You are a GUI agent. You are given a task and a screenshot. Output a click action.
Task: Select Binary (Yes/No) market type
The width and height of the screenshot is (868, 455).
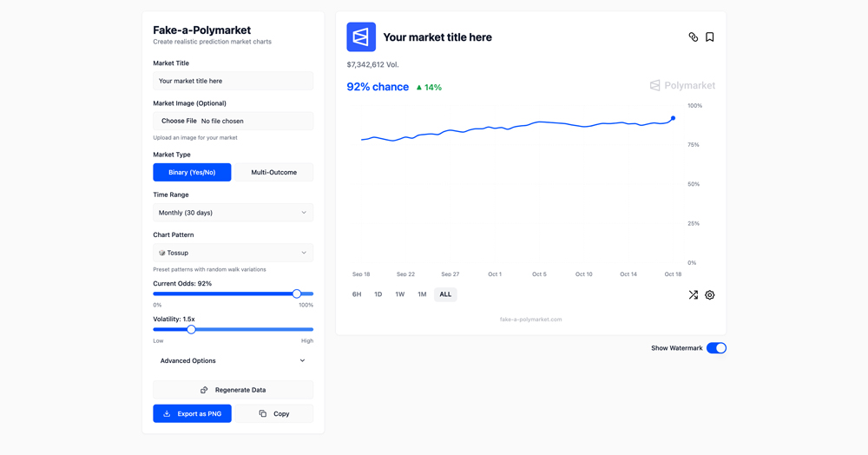[192, 172]
